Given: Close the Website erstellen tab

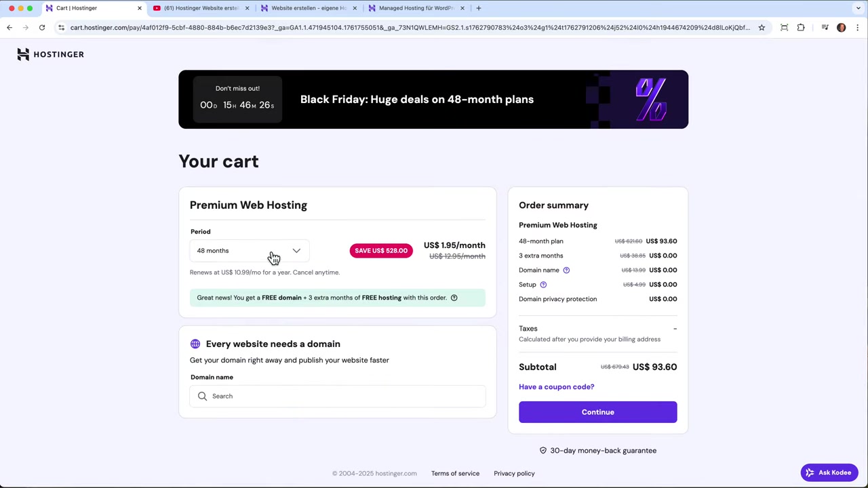Looking at the screenshot, I should 355,8.
